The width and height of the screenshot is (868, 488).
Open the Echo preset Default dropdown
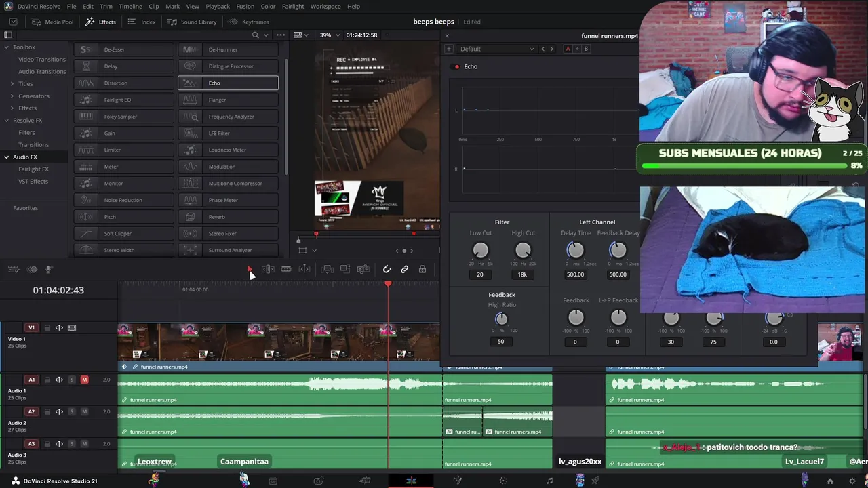click(497, 49)
